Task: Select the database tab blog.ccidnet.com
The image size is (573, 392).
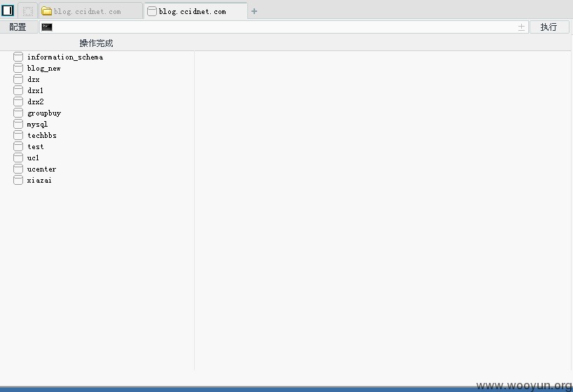Action: click(x=196, y=11)
